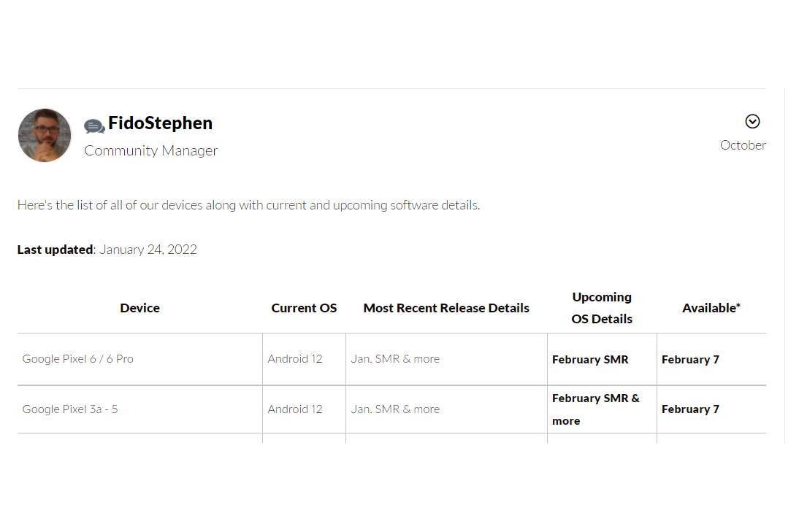
Task: Click Last updated January 24, 2022 text
Action: coord(107,250)
